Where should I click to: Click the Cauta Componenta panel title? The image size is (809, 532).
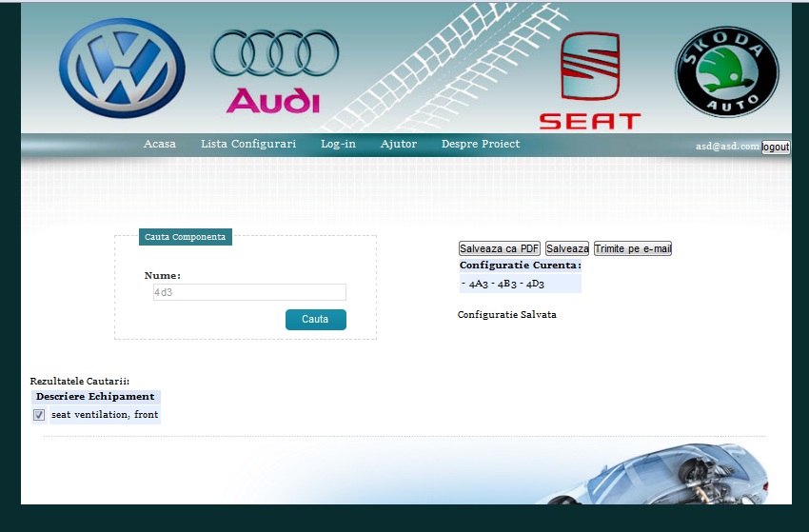(186, 237)
